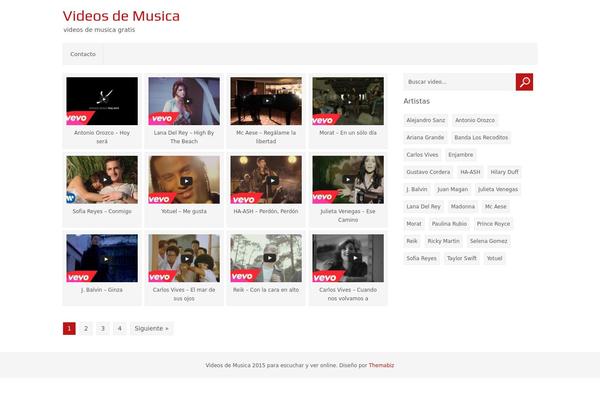Choose the Sofia Reyes artist tag

[x=421, y=258]
